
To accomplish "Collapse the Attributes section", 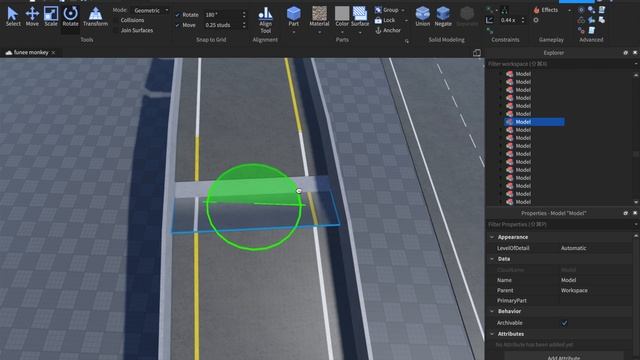I will click(x=492, y=333).
